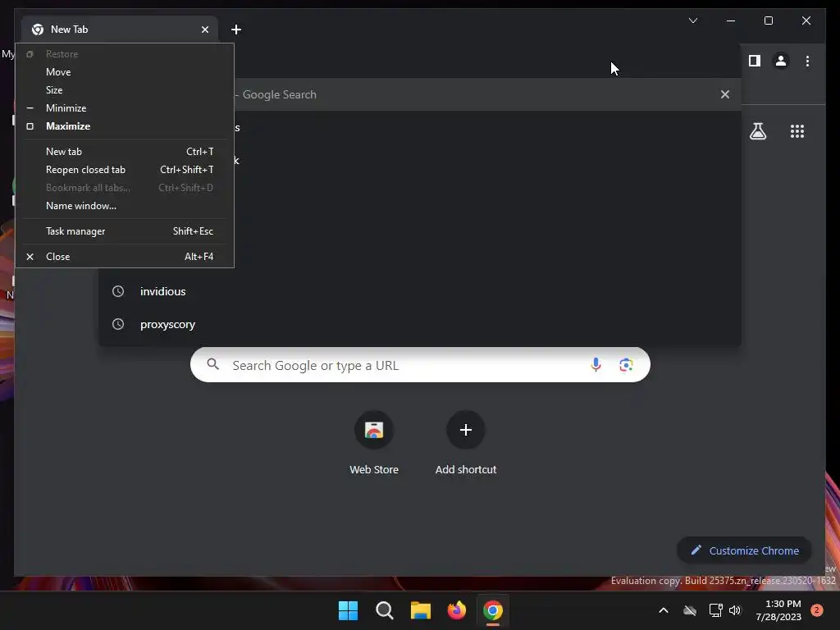Open the Google apps grid icon
The width and height of the screenshot is (840, 630).
pos(797,131)
